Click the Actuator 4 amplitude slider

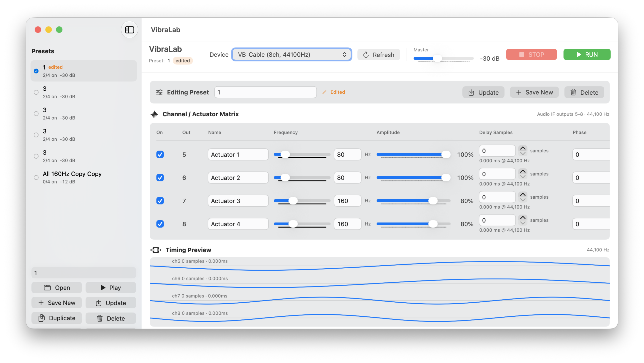pos(413,224)
